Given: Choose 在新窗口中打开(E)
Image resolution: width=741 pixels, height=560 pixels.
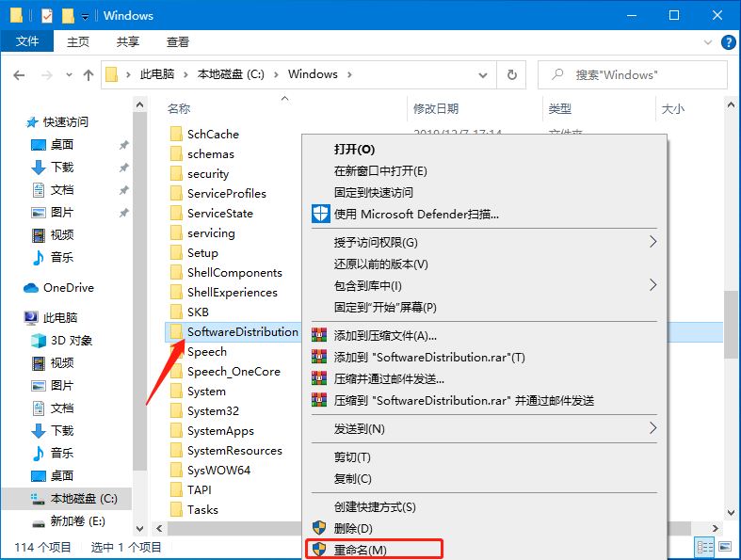Looking at the screenshot, I should pos(380,171).
